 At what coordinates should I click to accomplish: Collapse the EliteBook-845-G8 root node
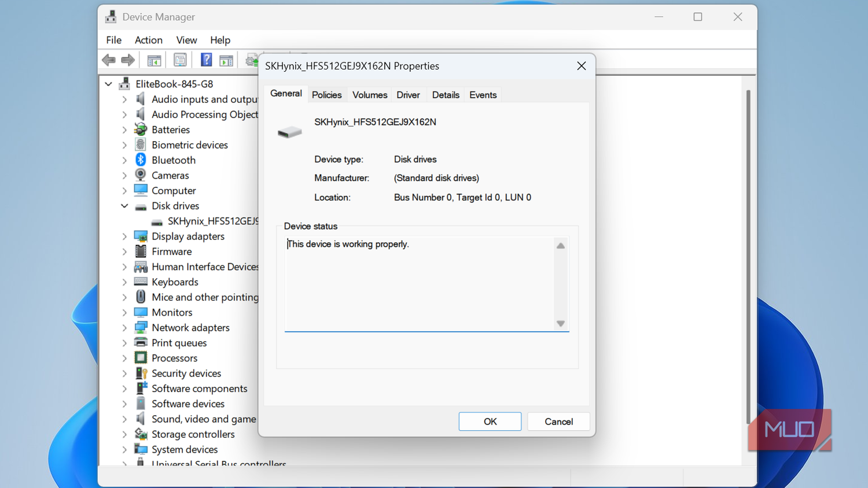point(108,84)
